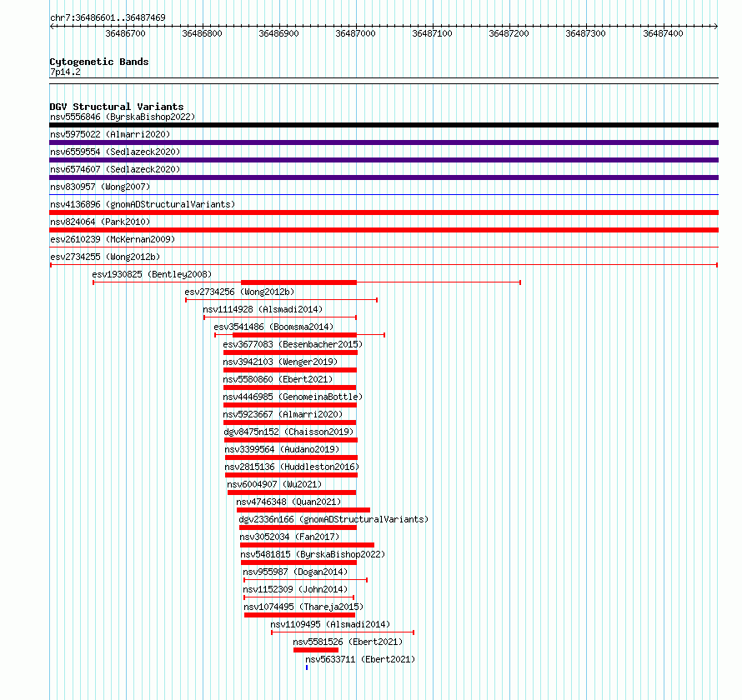The image size is (742, 700).
Task: Select nsv830957 (Wong2007) label
Action: coord(100,187)
